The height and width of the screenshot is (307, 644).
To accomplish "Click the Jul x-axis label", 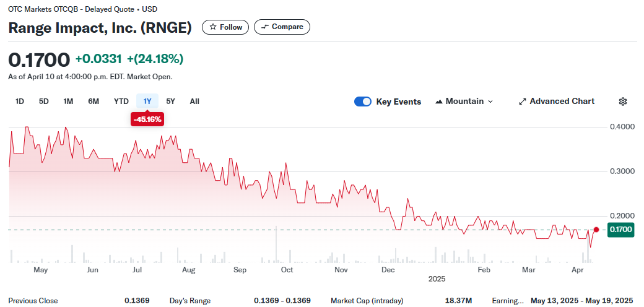I will tap(137, 270).
